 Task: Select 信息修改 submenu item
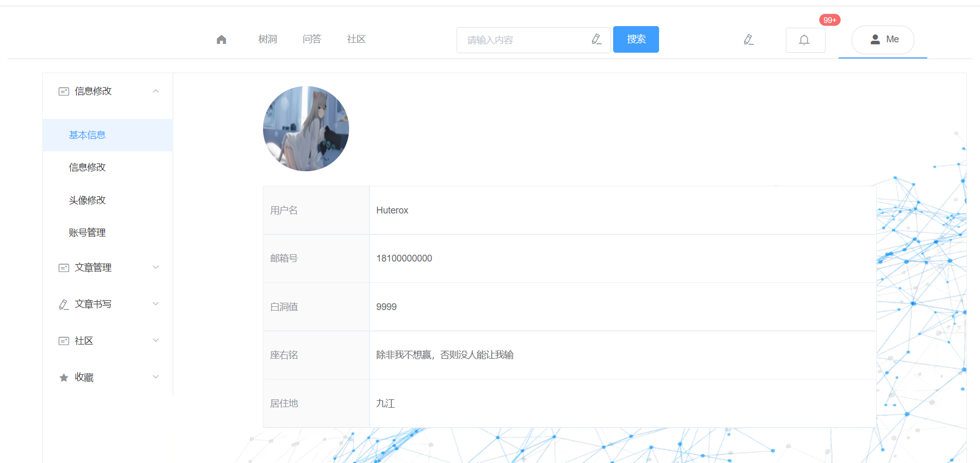point(107,168)
